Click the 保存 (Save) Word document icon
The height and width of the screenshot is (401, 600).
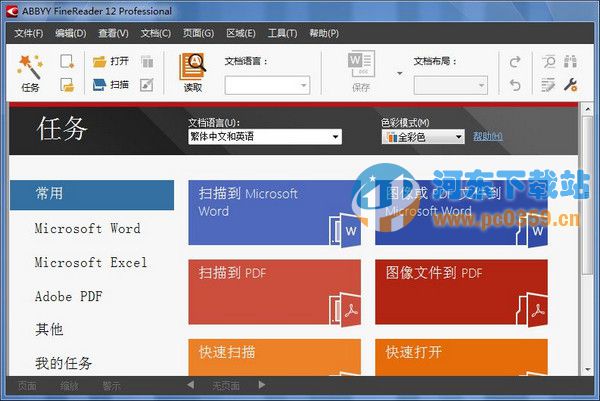point(361,72)
